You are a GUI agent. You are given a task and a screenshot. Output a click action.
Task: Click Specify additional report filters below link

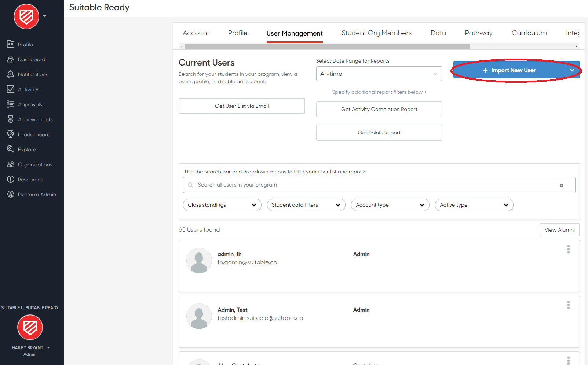coord(379,92)
